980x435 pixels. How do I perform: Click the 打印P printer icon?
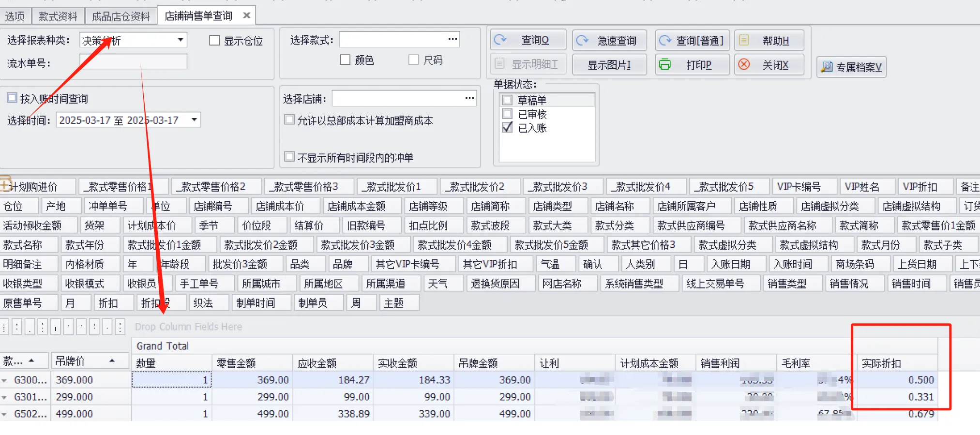point(666,64)
